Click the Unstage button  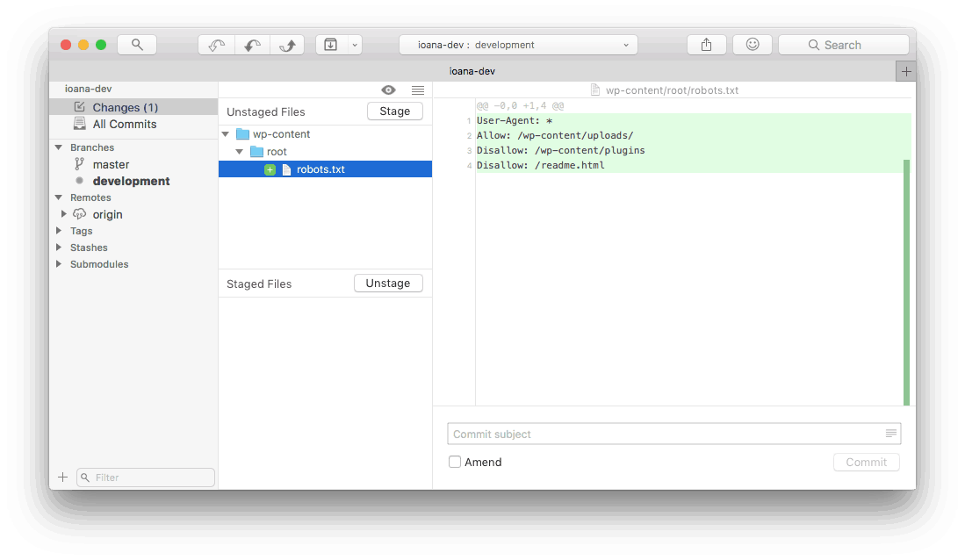coord(388,284)
